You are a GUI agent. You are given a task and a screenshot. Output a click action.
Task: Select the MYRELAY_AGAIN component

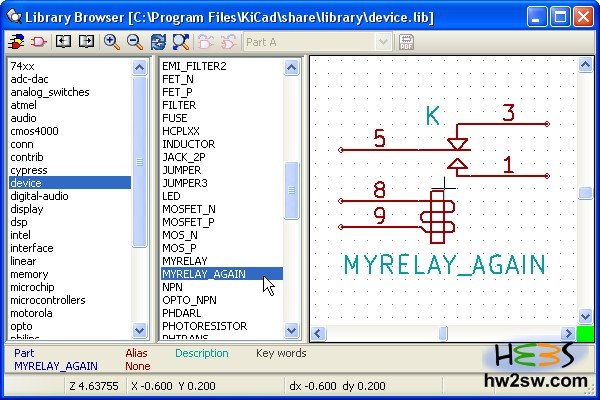click(206, 273)
